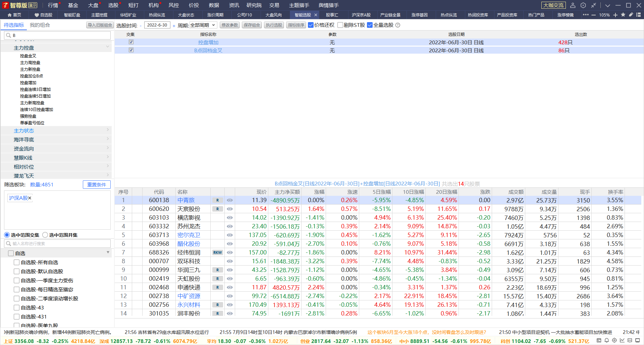Open the three-dot more tabs icon
644x345 pixels.
586,15
